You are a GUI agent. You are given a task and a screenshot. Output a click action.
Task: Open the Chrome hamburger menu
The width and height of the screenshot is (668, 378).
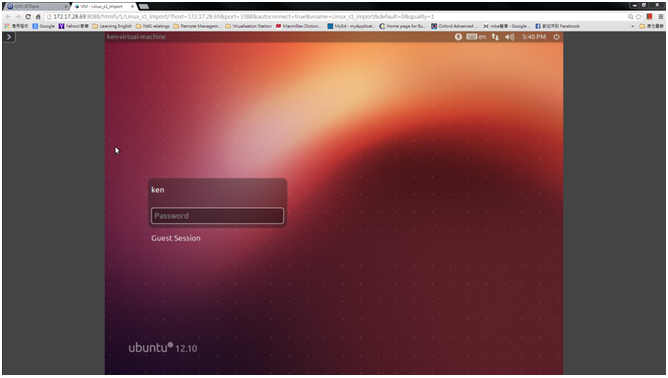pos(661,17)
